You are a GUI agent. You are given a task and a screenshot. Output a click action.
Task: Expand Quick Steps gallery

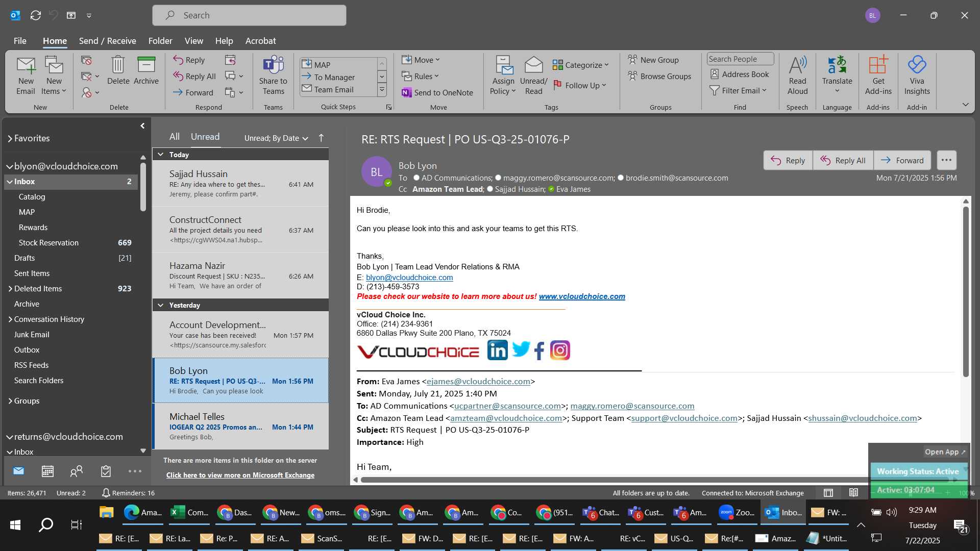pos(382,90)
